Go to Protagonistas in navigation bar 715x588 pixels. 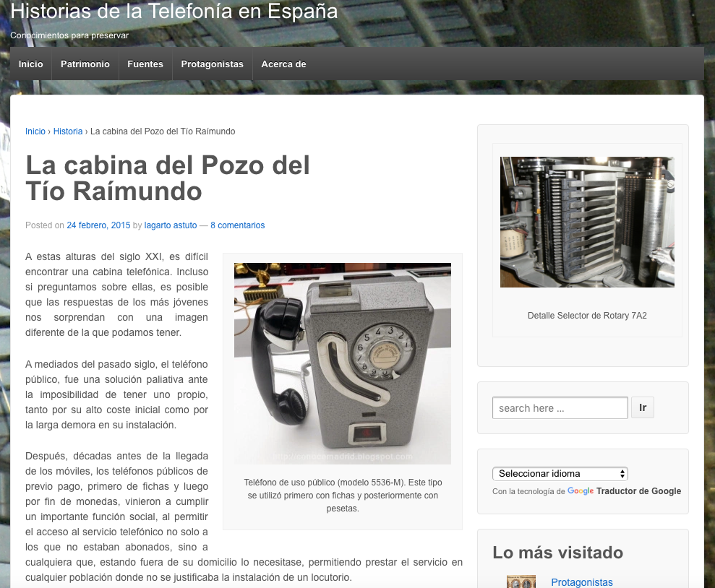[212, 64]
